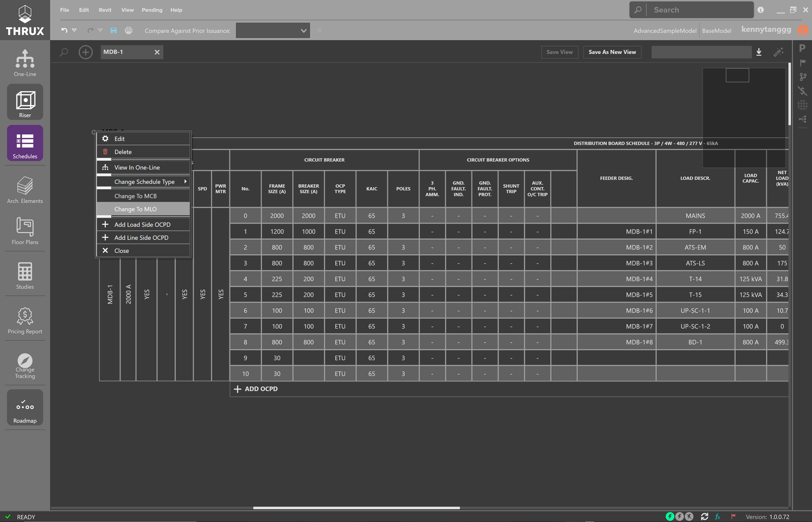The height and width of the screenshot is (522, 812).
Task: Select the Schedules sidebar item
Action: [x=25, y=143]
